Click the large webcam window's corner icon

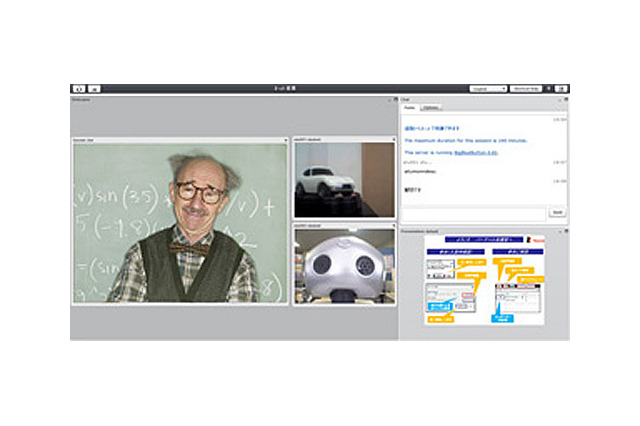(286, 141)
